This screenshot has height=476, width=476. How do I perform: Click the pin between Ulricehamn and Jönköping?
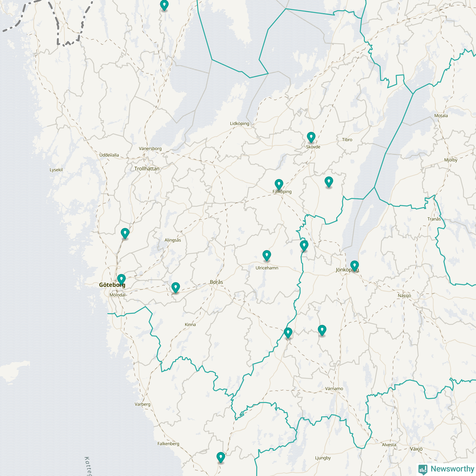(304, 245)
